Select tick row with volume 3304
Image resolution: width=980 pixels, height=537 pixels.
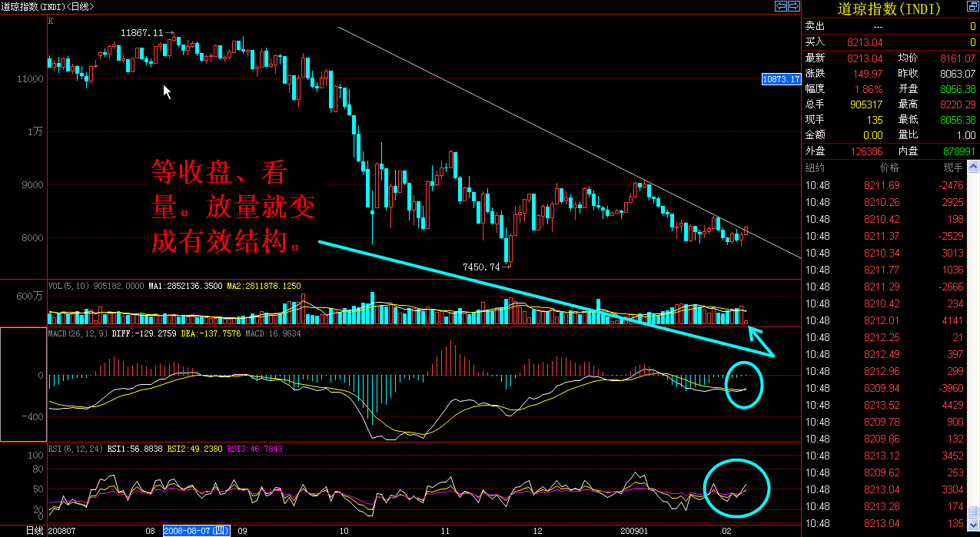885,489
